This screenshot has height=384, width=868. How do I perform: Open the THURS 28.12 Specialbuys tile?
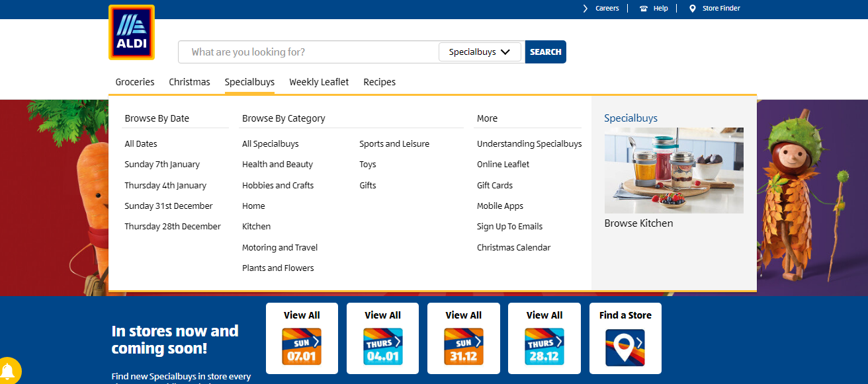tap(544, 346)
